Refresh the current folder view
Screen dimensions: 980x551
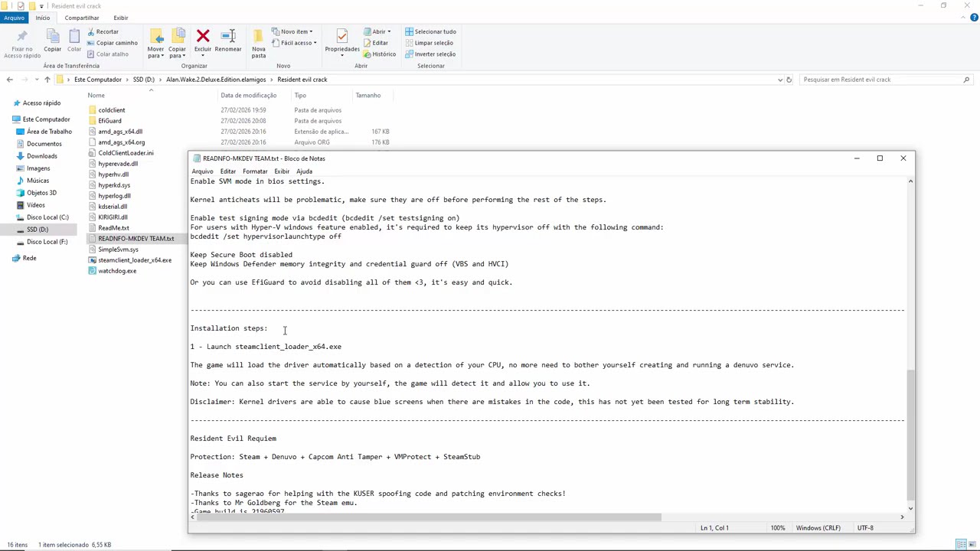coord(789,80)
